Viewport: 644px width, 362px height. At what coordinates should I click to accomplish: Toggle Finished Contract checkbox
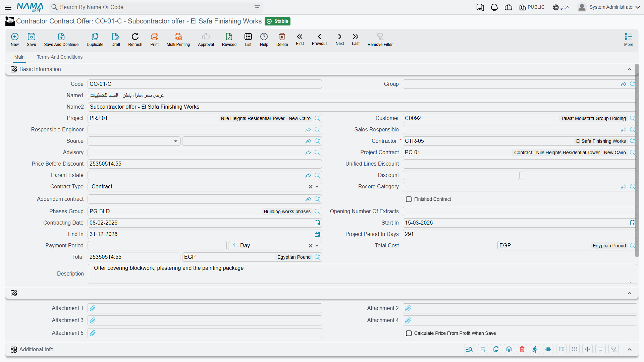pos(409,199)
